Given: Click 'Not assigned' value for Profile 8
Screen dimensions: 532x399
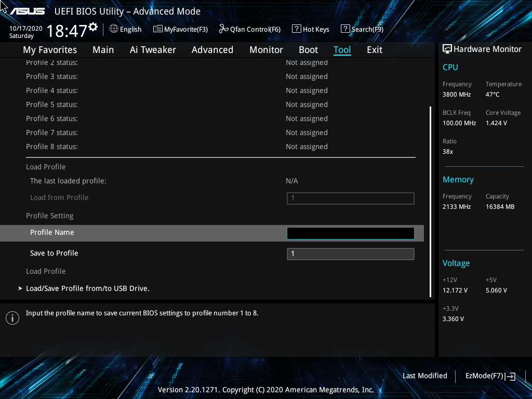Looking at the screenshot, I should tap(307, 147).
